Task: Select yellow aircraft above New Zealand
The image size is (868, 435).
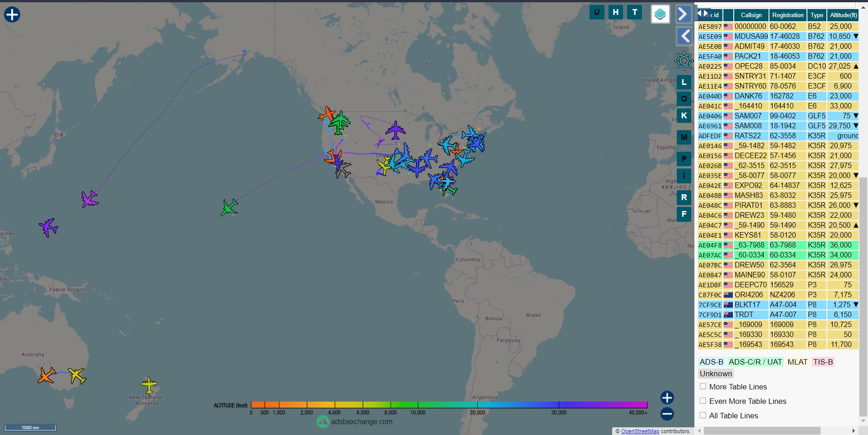Action: pyautogui.click(x=149, y=385)
